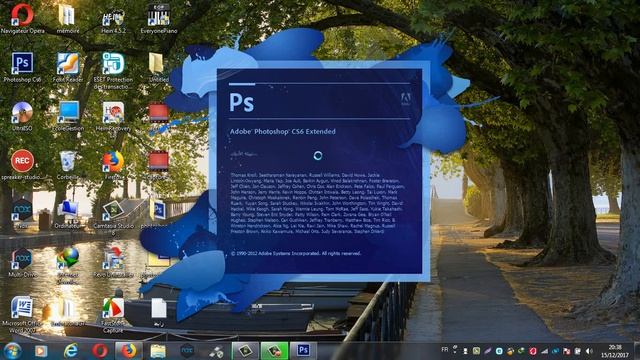Screen dimensions: 640x360
Task: Open the Windows Start menu orb
Action: click(12, 351)
